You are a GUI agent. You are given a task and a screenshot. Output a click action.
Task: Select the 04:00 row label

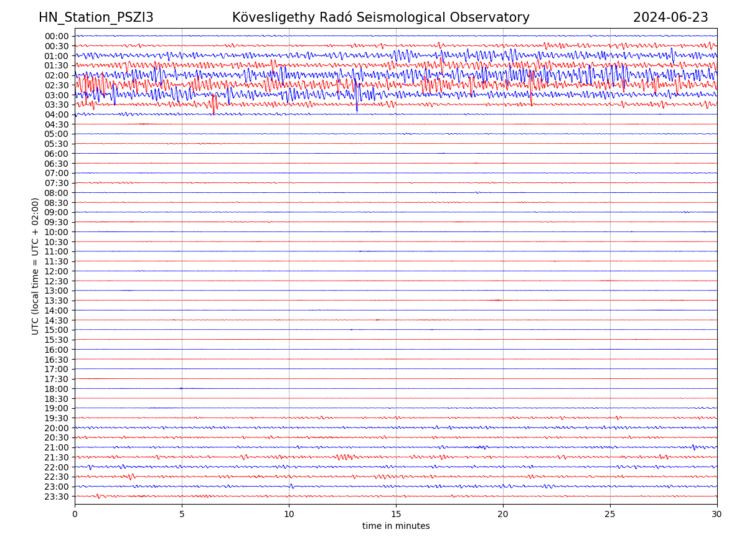57,114
